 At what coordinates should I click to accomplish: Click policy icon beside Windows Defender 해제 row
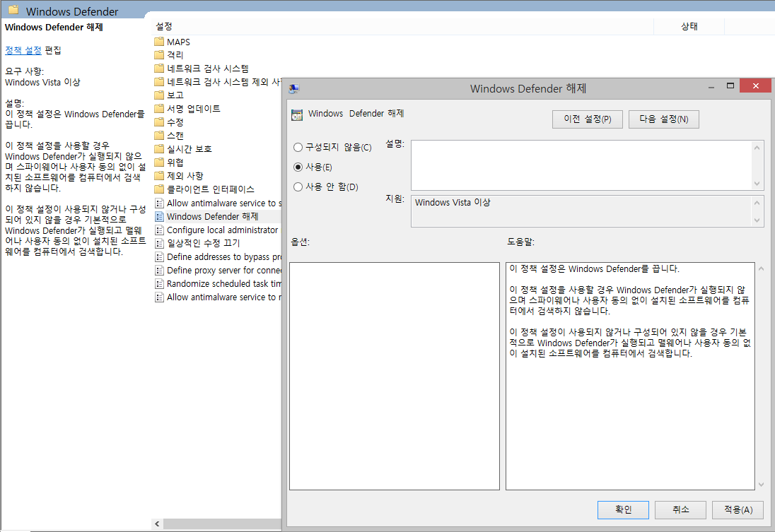(x=159, y=216)
